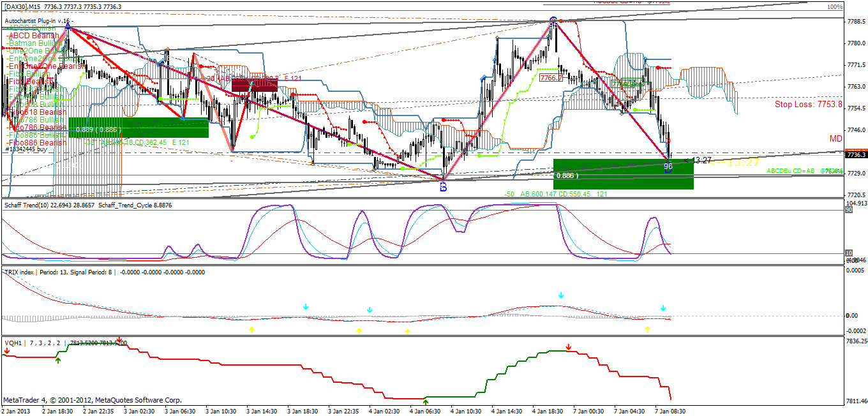Select the green up arrow near 4 Jan 06:30 in VQ panel

[426, 402]
